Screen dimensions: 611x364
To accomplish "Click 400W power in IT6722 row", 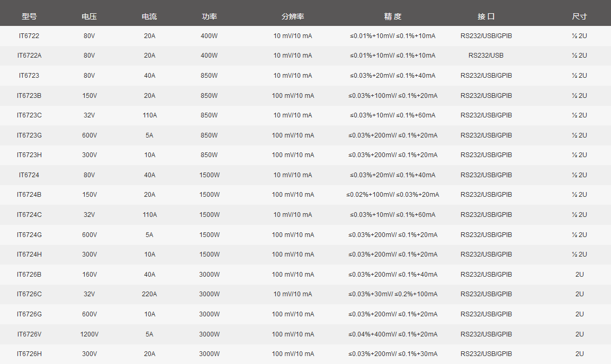I will point(209,36).
